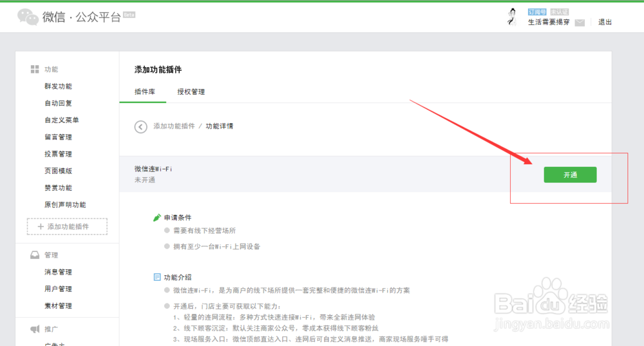Switch to the 授权管理 tab
The height and width of the screenshot is (346, 644).
click(191, 91)
